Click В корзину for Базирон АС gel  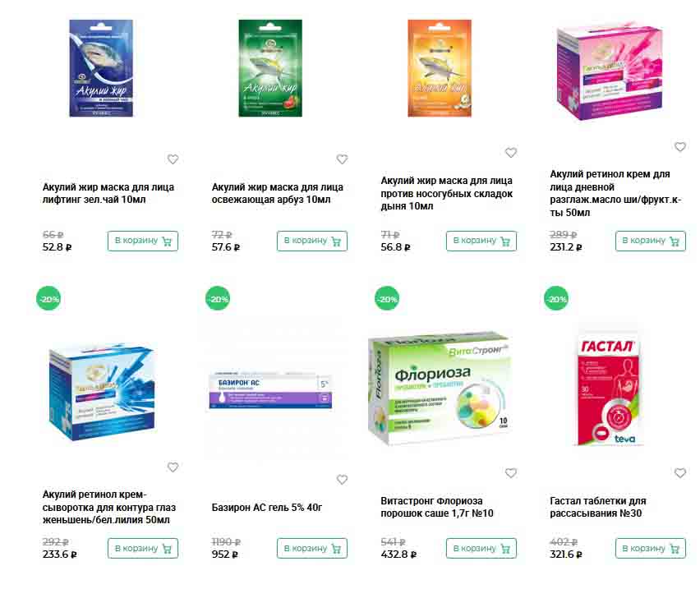(x=312, y=549)
